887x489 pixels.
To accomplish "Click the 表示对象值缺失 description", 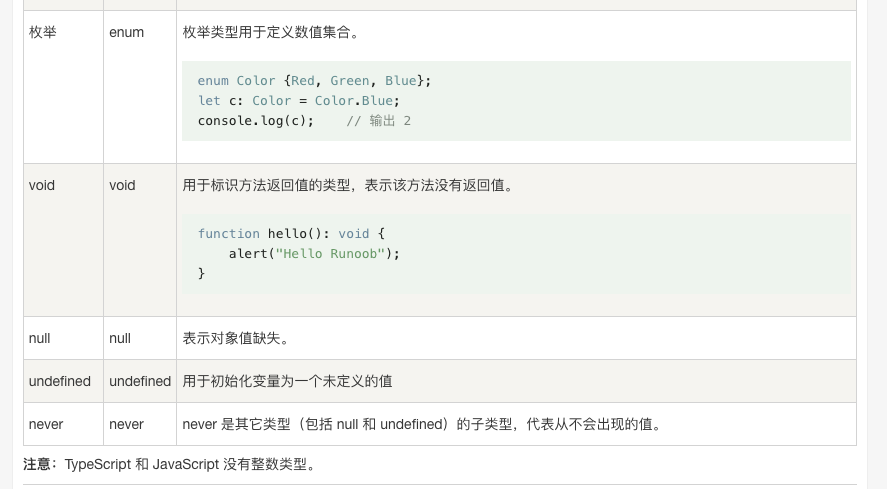I will click(236, 338).
